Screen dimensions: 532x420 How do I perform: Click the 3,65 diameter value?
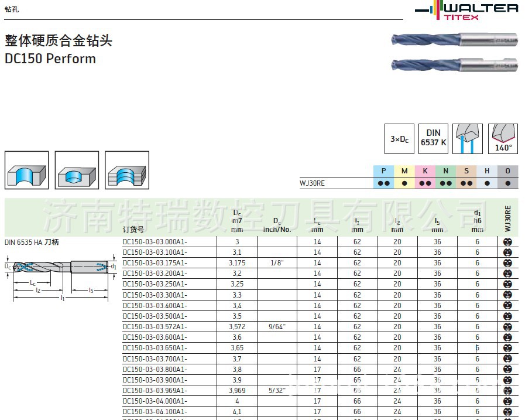(237, 348)
